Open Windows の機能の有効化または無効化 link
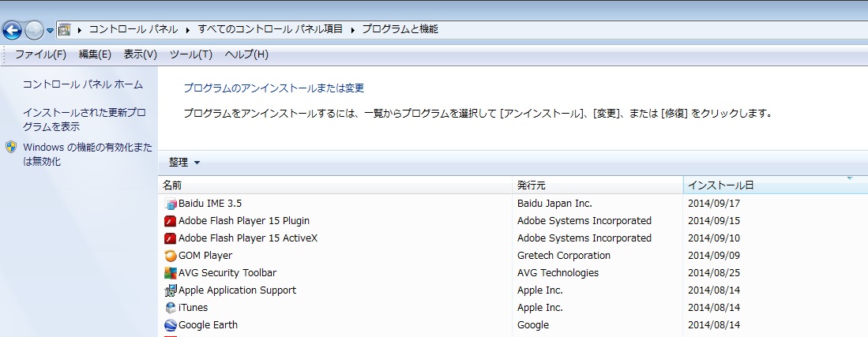The height and width of the screenshot is (337, 868). 87,155
